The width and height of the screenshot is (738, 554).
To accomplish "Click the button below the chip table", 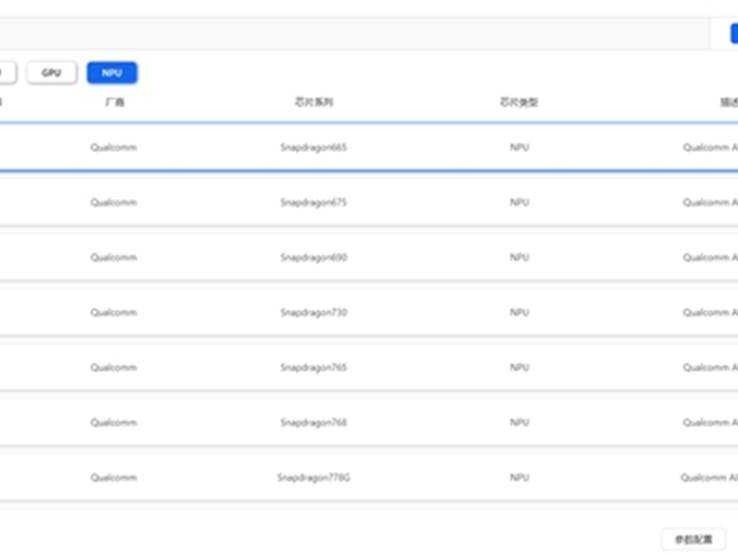I will click(693, 539).
